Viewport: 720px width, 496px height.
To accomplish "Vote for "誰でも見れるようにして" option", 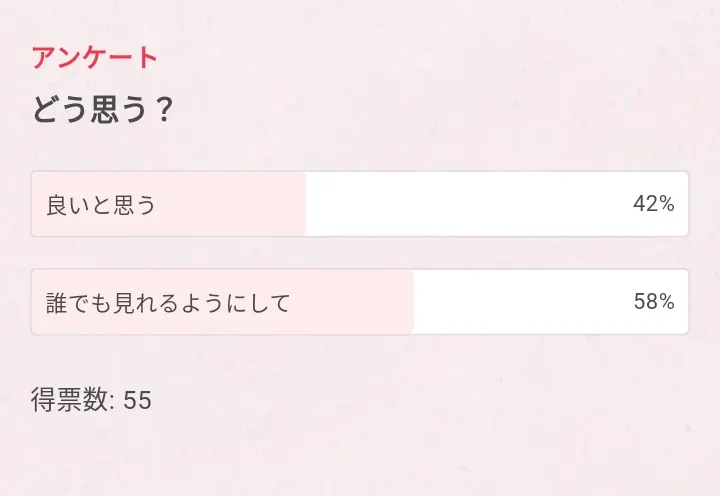I will point(359,302).
